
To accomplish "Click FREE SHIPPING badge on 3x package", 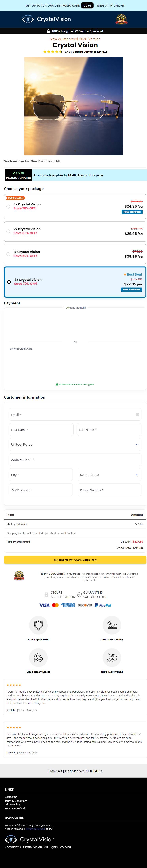I will pos(132,212).
